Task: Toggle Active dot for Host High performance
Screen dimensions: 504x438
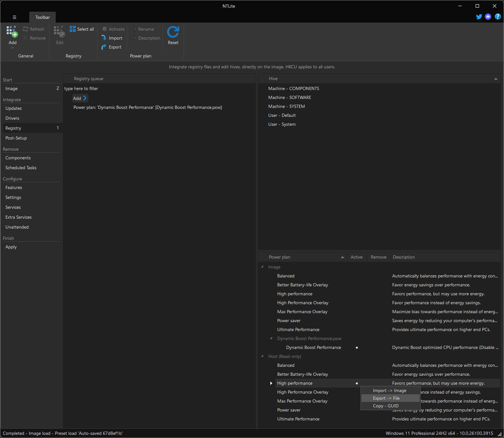Action: (357, 383)
